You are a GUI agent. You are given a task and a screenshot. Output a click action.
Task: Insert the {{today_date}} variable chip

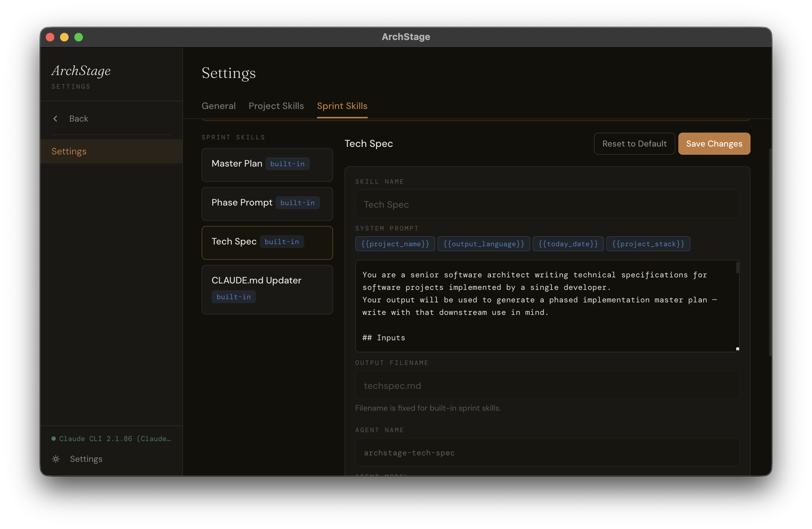(568, 244)
